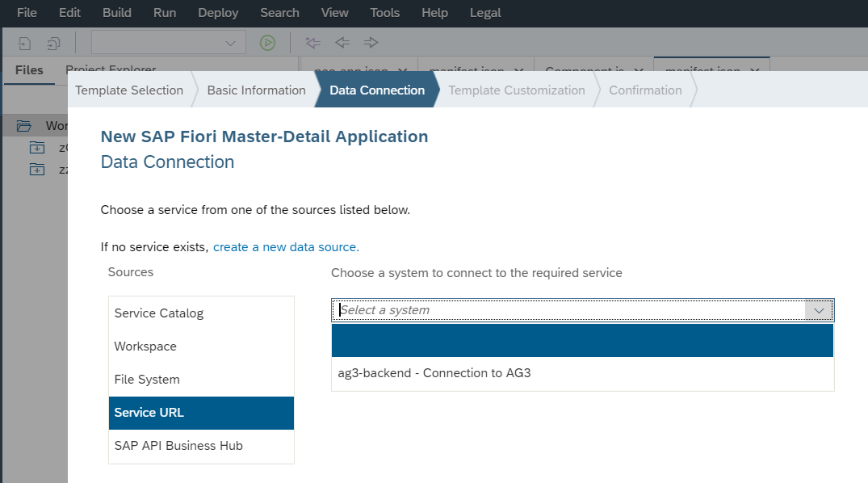The width and height of the screenshot is (868, 483).
Task: Select File System in Sources list
Action: point(147,380)
